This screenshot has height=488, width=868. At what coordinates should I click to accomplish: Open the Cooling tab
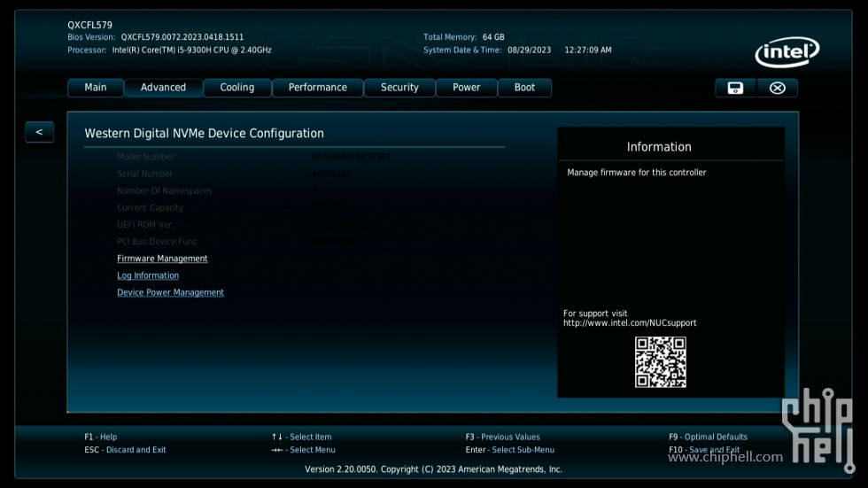pyautogui.click(x=237, y=88)
